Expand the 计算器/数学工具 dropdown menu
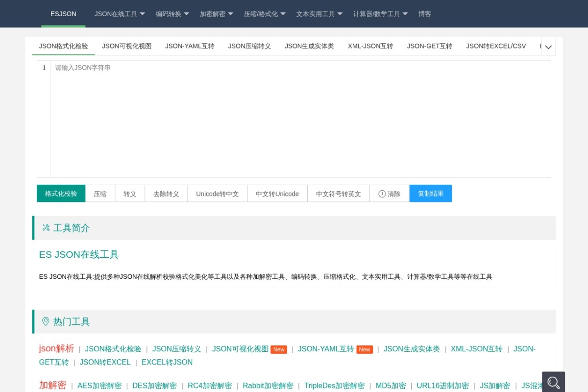The width and height of the screenshot is (588, 392). tap(380, 14)
